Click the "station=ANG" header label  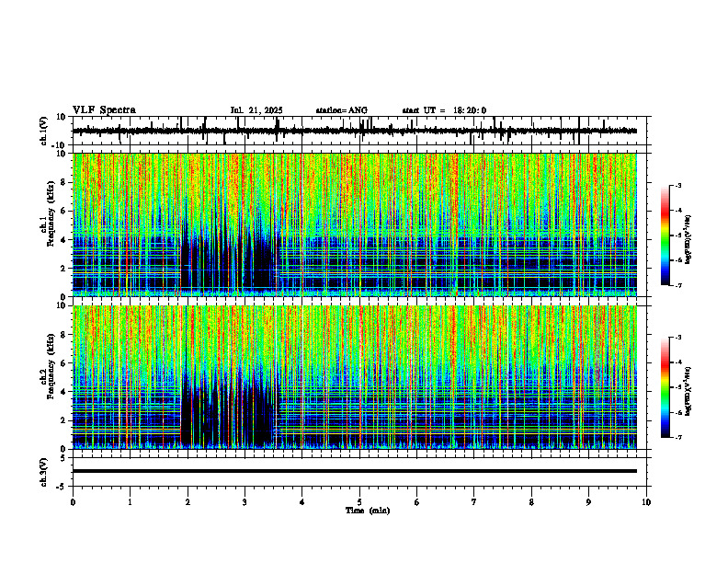[341, 110]
